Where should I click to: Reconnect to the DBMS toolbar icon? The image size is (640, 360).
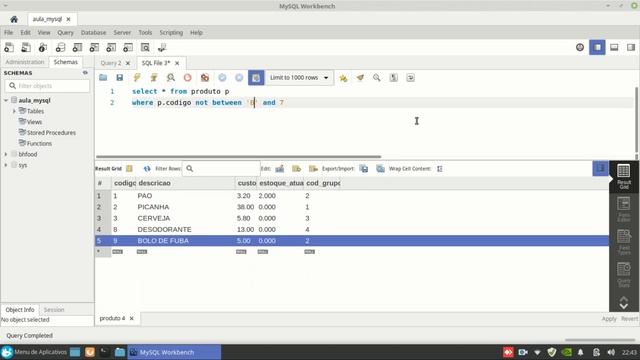coord(162,47)
